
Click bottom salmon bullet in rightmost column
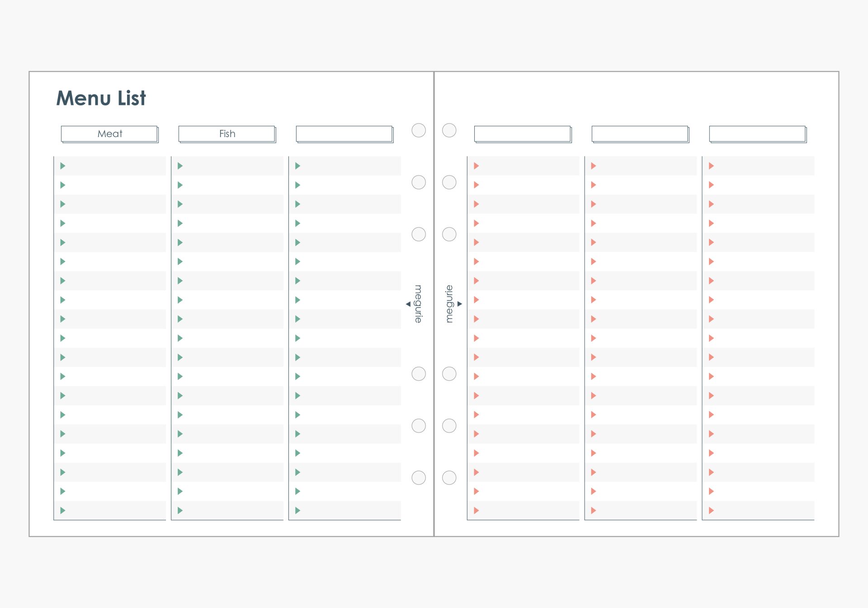pos(711,510)
